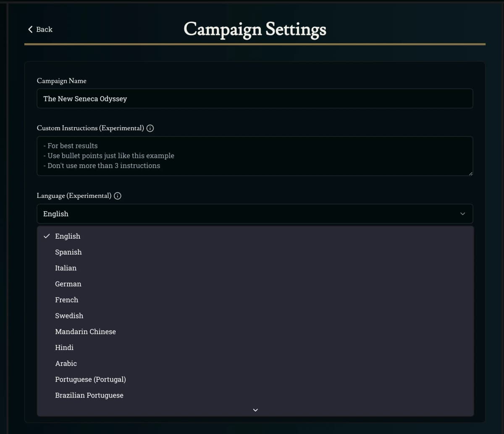Image resolution: width=504 pixels, height=434 pixels.
Task: Choose Italian from the language list
Action: (66, 268)
